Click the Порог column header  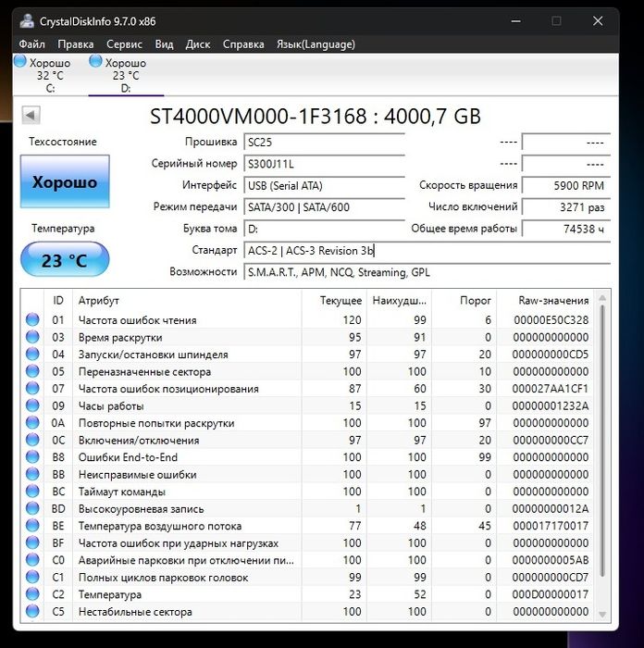[464, 301]
